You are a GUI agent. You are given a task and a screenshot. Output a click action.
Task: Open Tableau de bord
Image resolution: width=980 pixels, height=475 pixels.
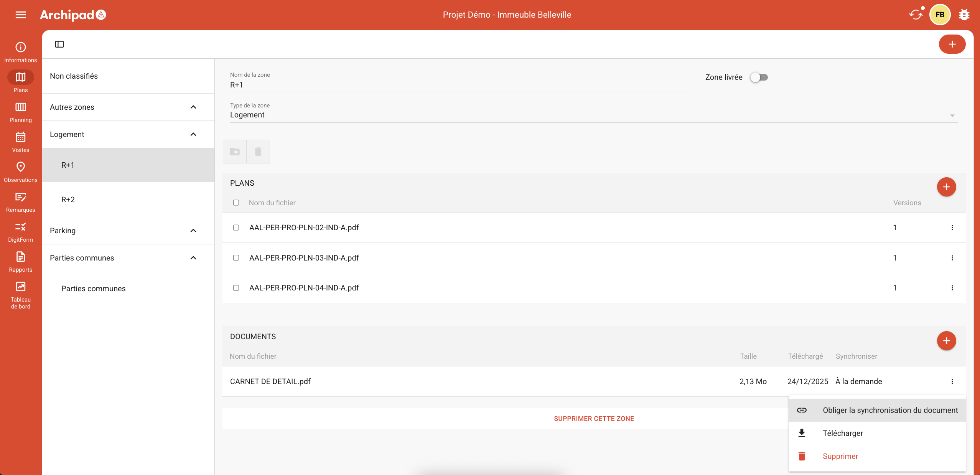click(x=21, y=295)
